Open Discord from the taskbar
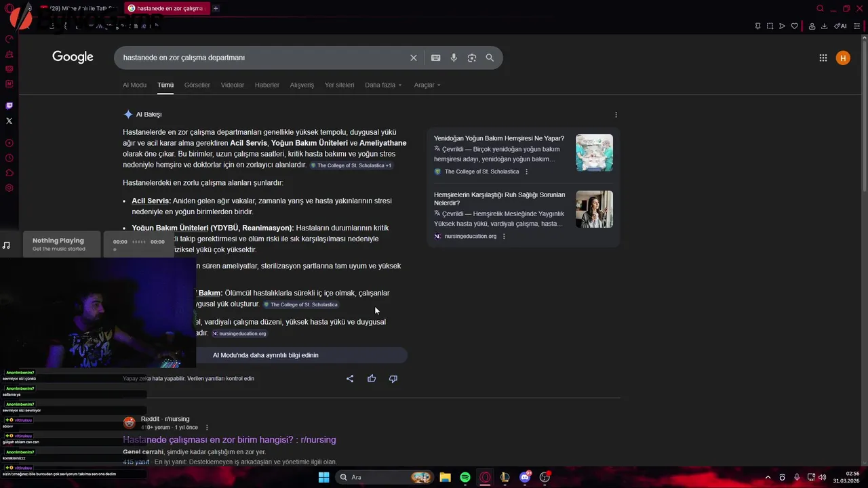868x488 pixels. (525, 477)
